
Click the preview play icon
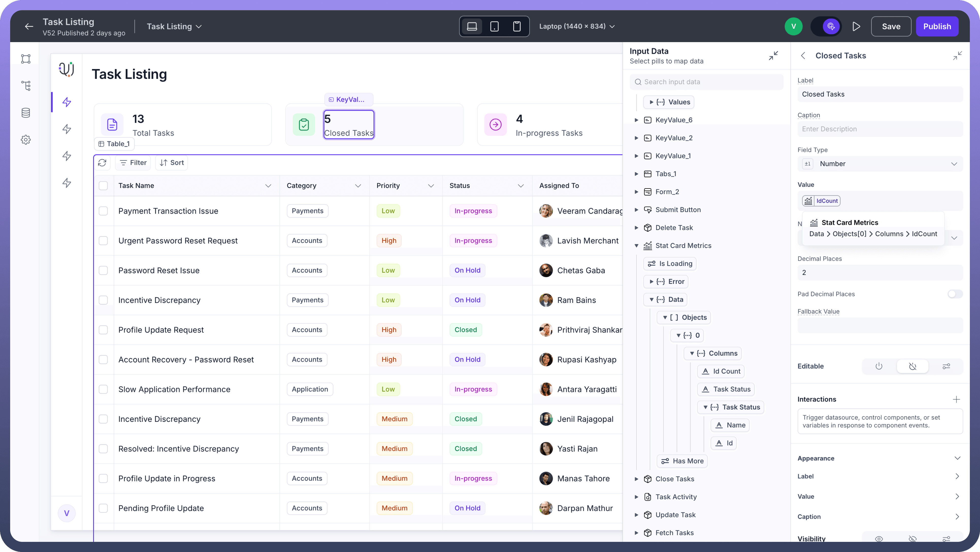pos(856,26)
